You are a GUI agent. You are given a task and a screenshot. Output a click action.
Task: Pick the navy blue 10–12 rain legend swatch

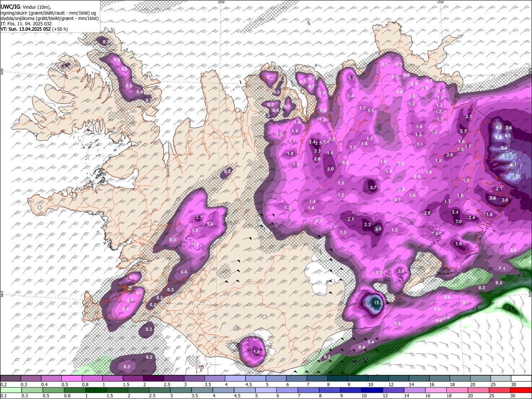pyautogui.click(x=372, y=390)
